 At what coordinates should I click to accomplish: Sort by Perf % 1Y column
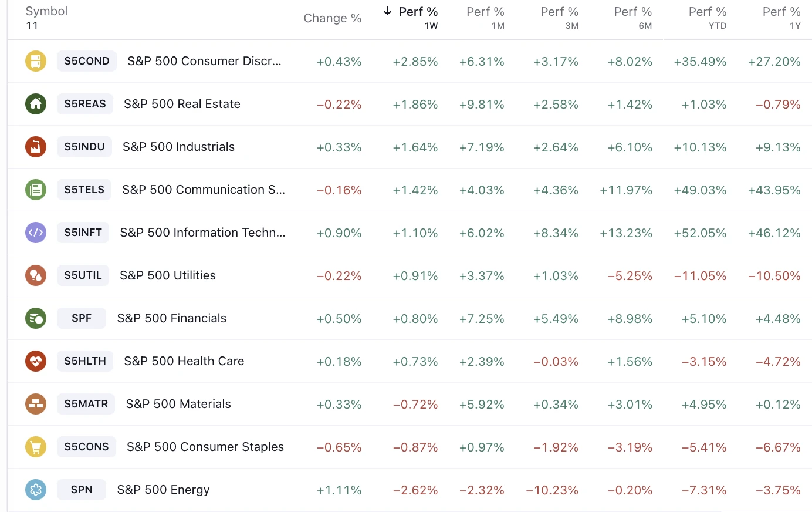coord(781,18)
